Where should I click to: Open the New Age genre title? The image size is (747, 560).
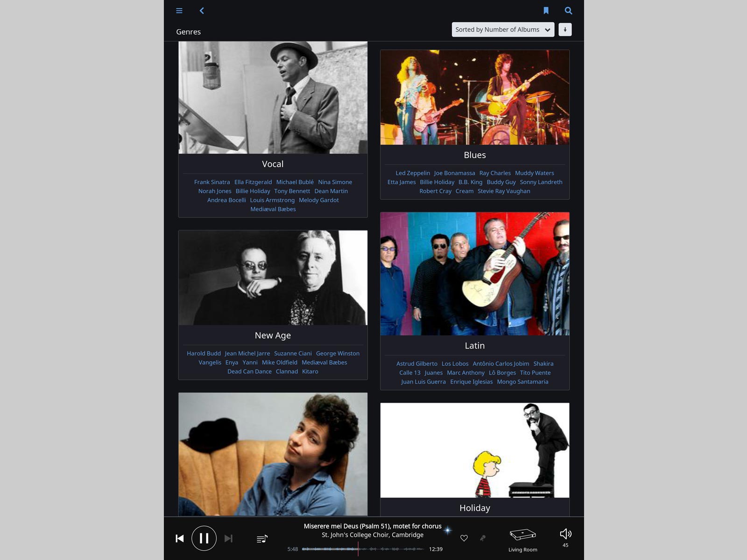coord(273,336)
